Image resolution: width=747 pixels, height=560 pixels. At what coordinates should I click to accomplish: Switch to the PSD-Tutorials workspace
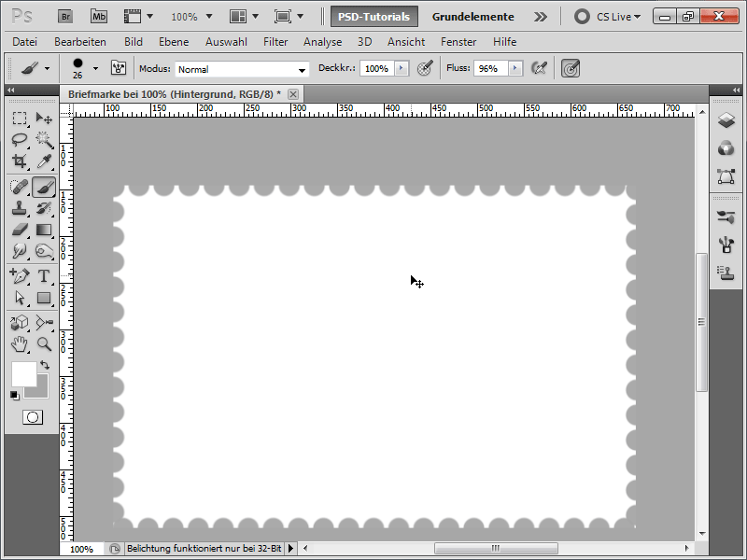(x=374, y=17)
